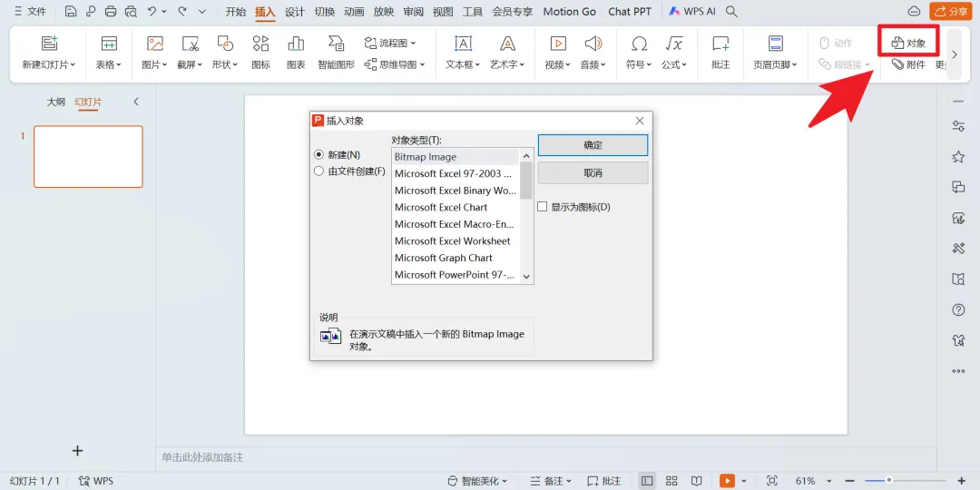Switch to normal view in status bar

click(647, 481)
